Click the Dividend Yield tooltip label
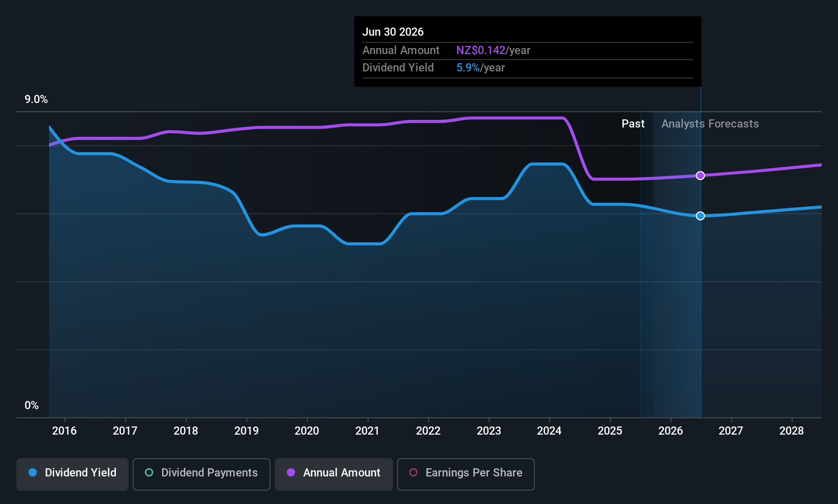 [398, 68]
